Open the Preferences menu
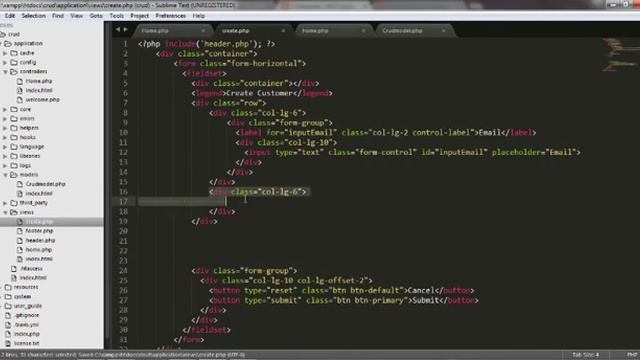 [x=171, y=16]
